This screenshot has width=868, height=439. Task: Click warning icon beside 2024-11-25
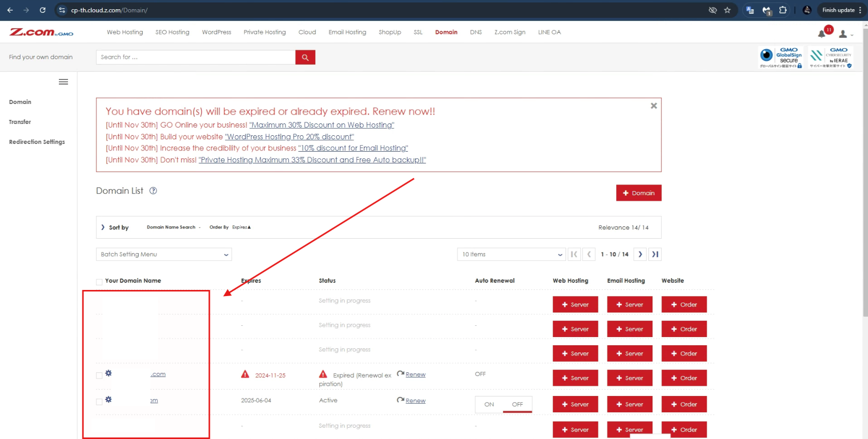tap(245, 374)
